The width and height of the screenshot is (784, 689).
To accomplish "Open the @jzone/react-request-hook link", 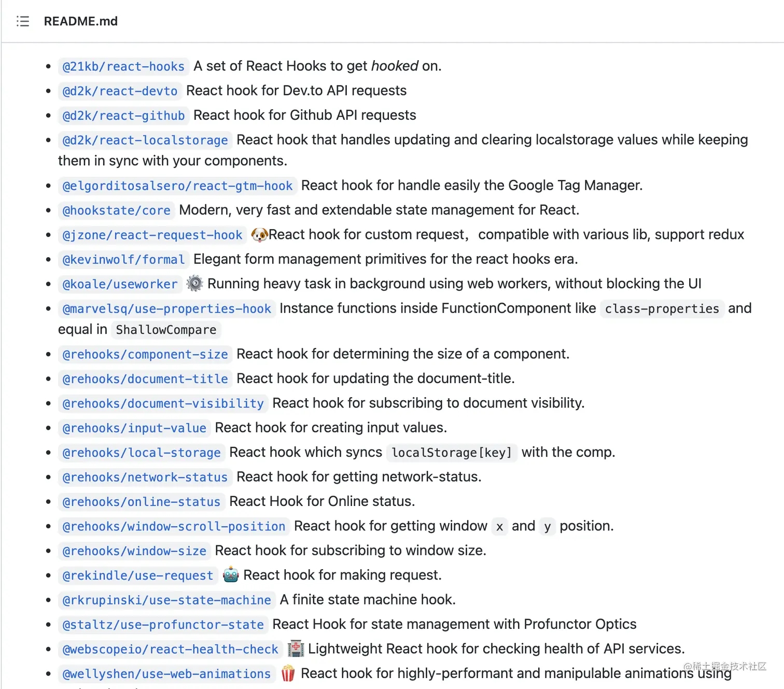I will (x=151, y=235).
